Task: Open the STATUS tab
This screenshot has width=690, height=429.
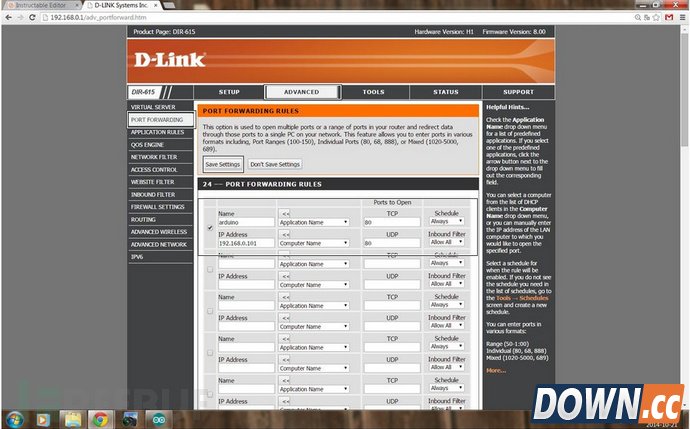Action: (x=445, y=92)
